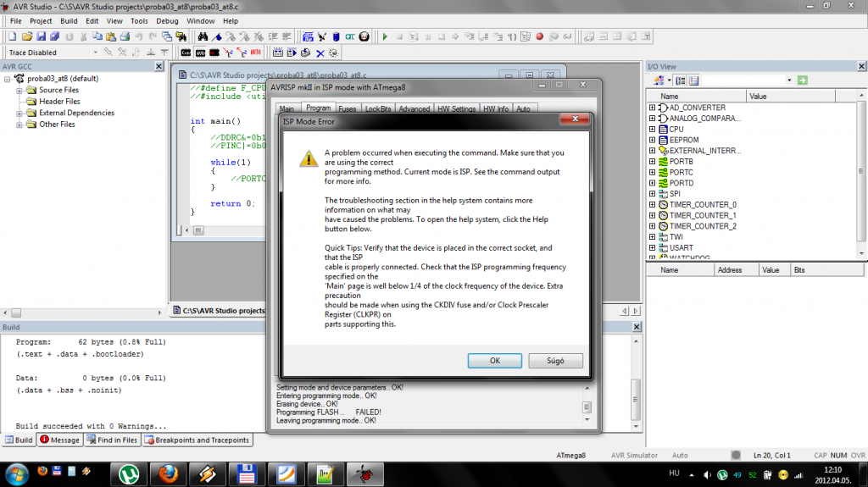This screenshot has height=487, width=868.
Task: Open configuration options gear icon
Action: pyautogui.click(x=333, y=53)
